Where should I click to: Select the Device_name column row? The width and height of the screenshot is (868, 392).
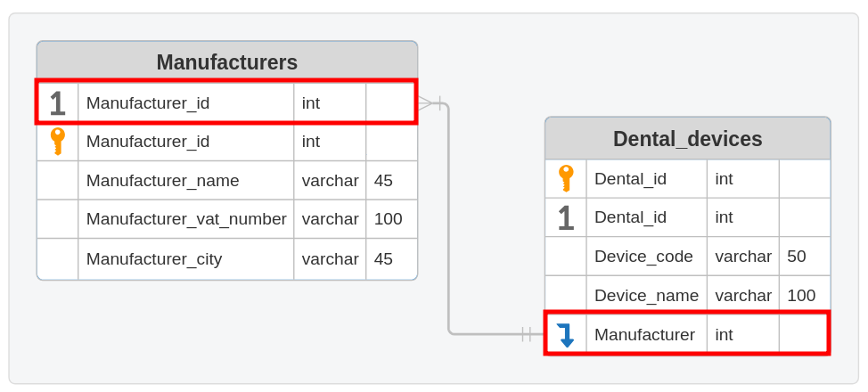pos(646,296)
